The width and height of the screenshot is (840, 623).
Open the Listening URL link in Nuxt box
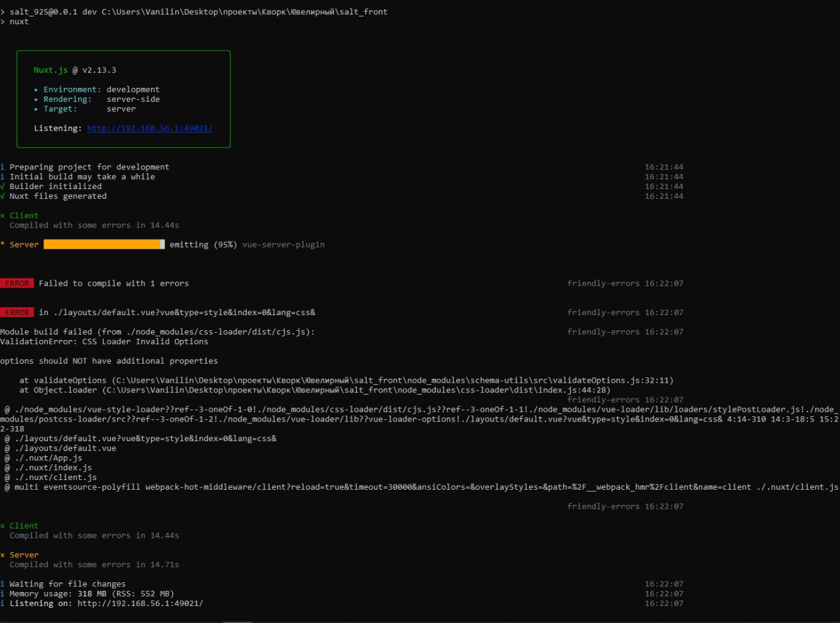[x=150, y=128]
